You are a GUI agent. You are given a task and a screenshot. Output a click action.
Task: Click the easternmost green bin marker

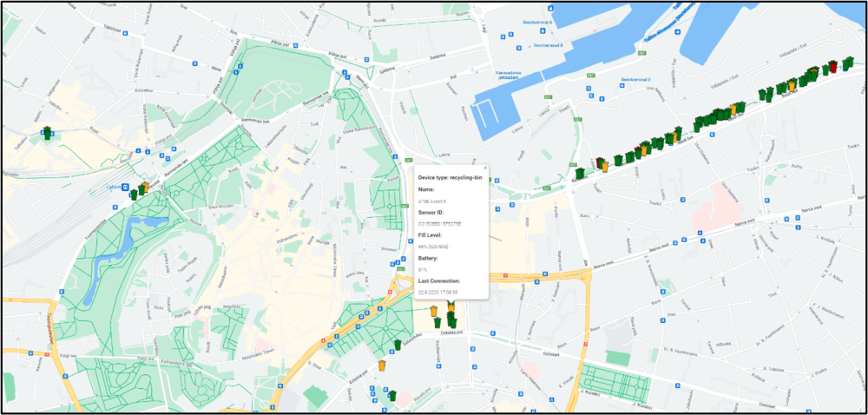pos(848,61)
